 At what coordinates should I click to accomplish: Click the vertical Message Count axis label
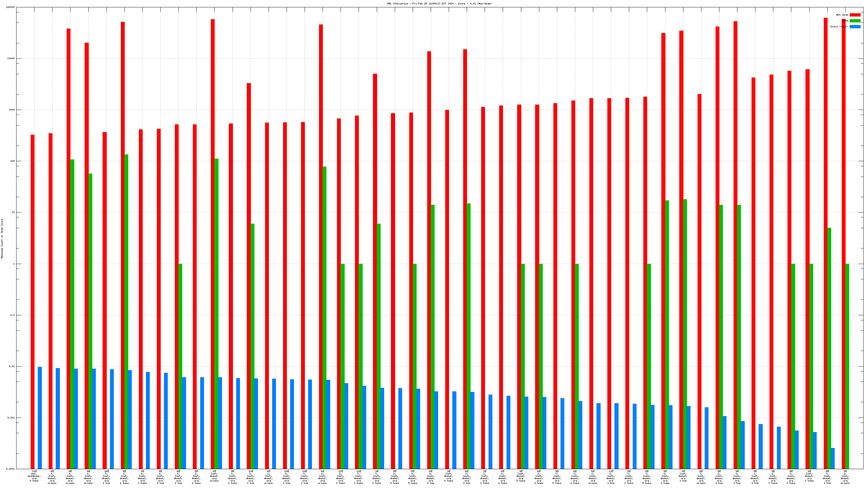click(x=2, y=238)
